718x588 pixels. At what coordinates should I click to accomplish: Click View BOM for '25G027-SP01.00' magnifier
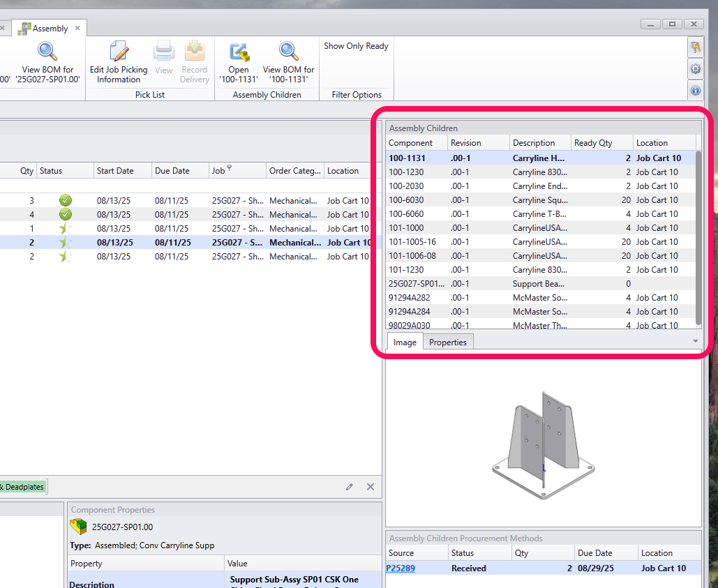(47, 52)
